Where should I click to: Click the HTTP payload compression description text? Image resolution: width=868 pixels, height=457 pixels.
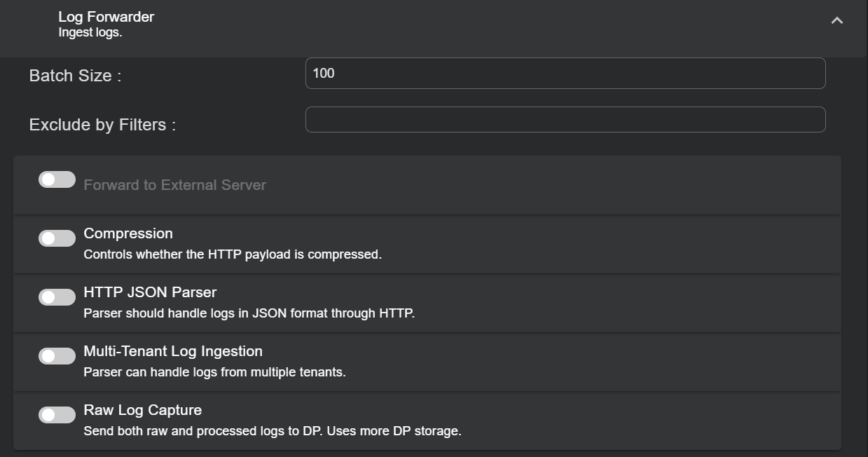click(x=232, y=254)
